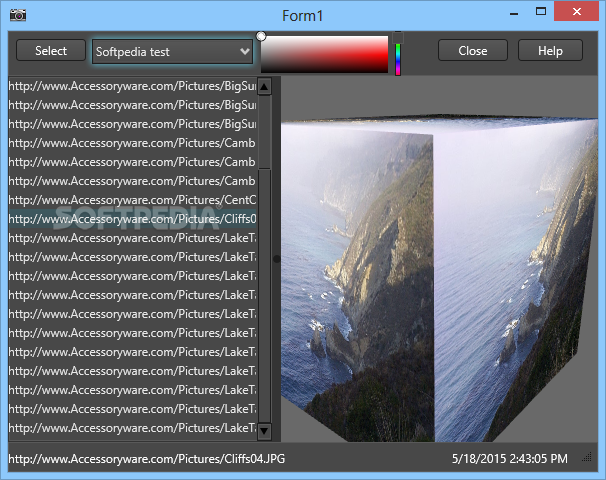Screen dimensions: 606x480
Task: Click the URL list scrollbar thumb
Action: pyautogui.click(x=264, y=132)
